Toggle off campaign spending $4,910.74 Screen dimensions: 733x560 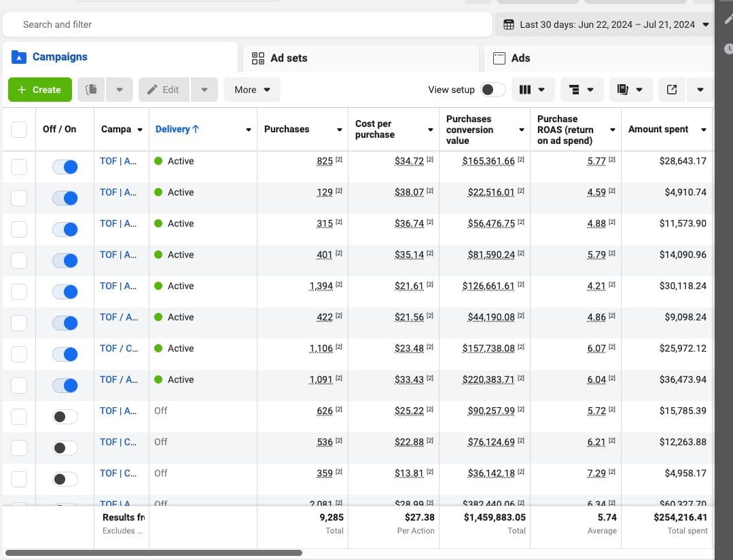click(x=65, y=198)
